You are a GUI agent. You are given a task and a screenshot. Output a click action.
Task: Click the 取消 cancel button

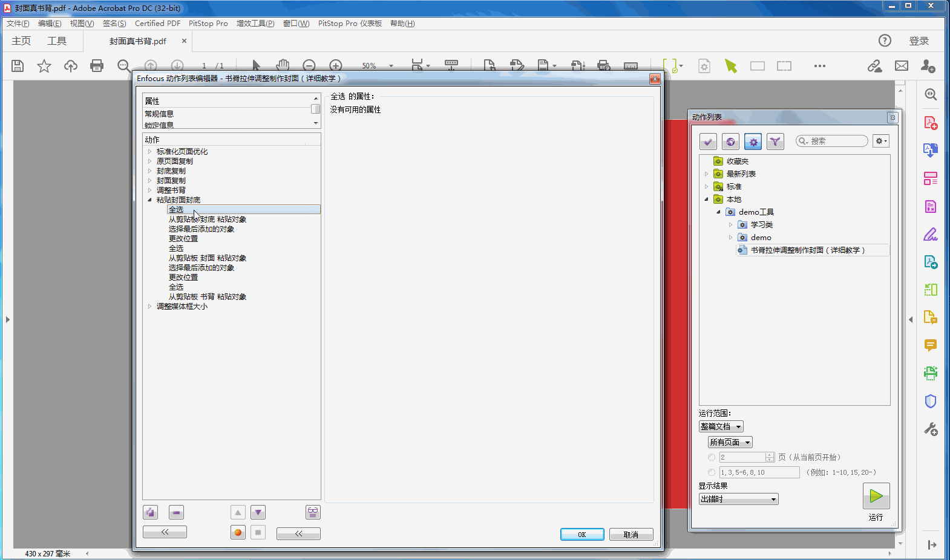coord(631,535)
